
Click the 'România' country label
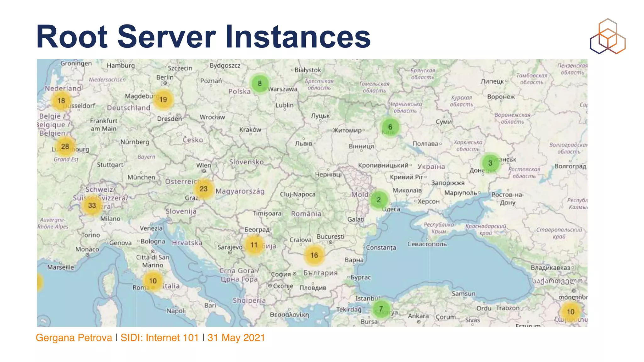tap(306, 214)
